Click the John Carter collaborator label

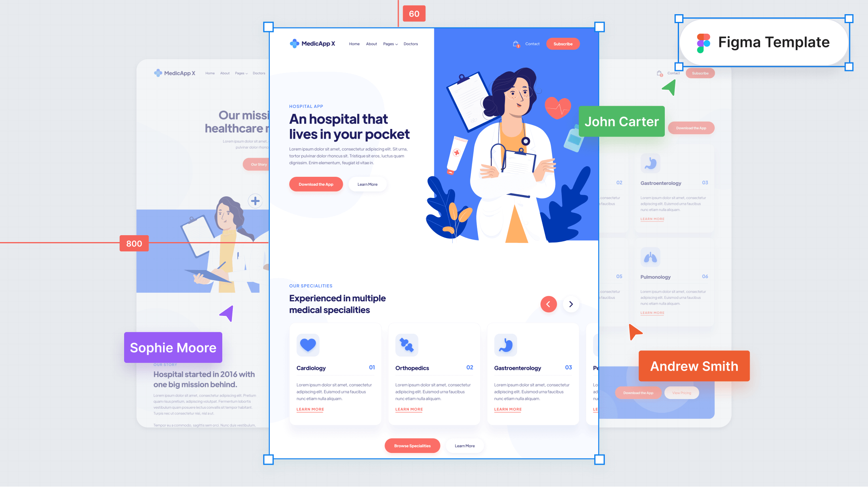(x=622, y=121)
